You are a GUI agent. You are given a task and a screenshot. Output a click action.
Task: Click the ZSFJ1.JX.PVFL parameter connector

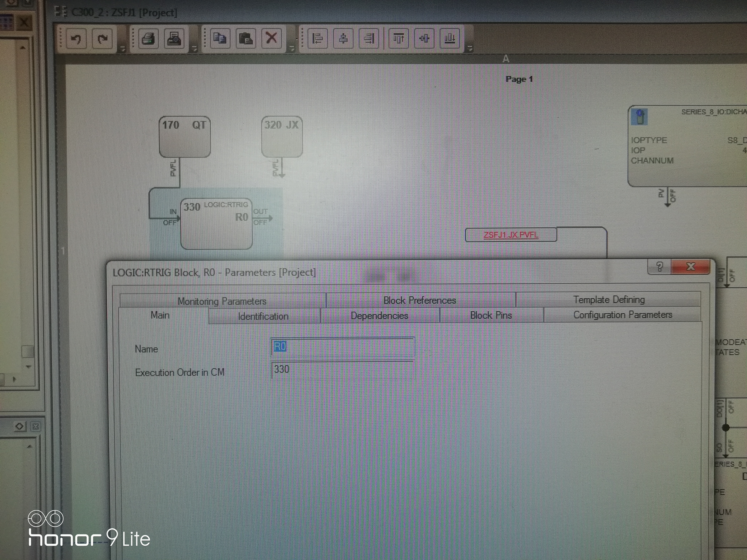[511, 235]
